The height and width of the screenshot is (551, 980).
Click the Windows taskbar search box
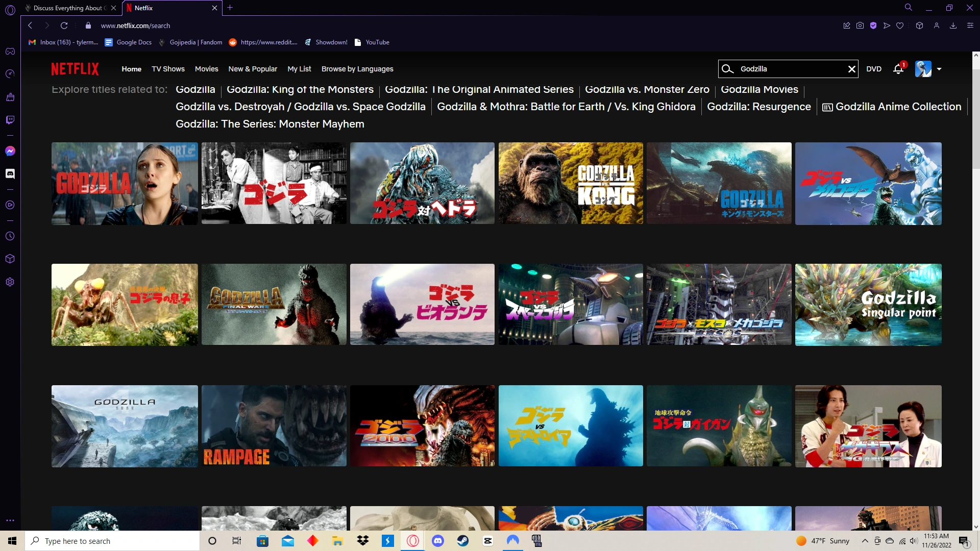112,541
